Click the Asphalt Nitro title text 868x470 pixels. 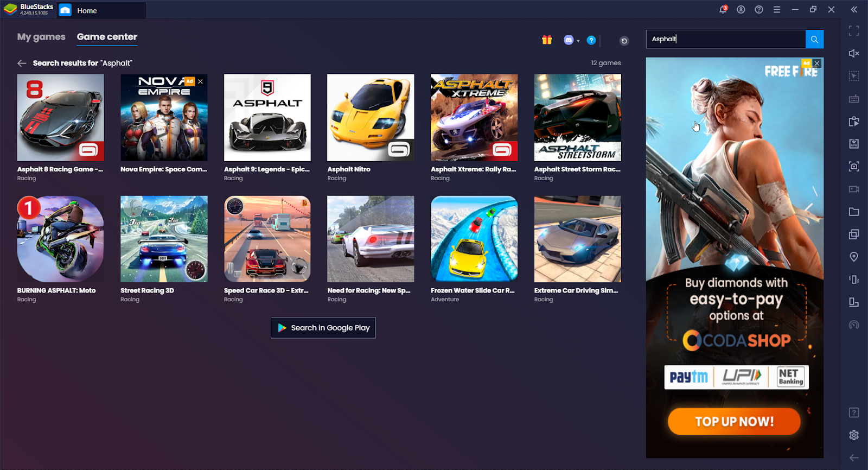pos(349,169)
